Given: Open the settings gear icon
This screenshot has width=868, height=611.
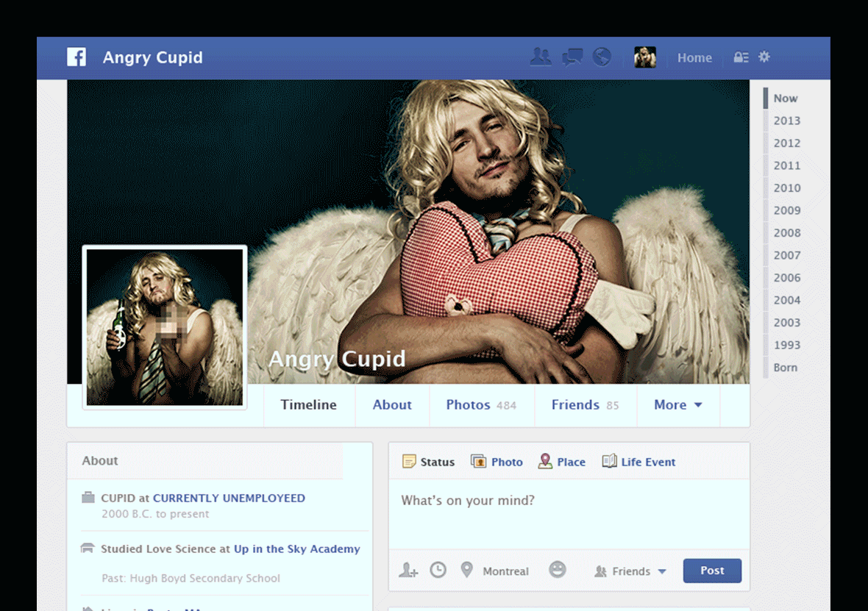Looking at the screenshot, I should [764, 57].
